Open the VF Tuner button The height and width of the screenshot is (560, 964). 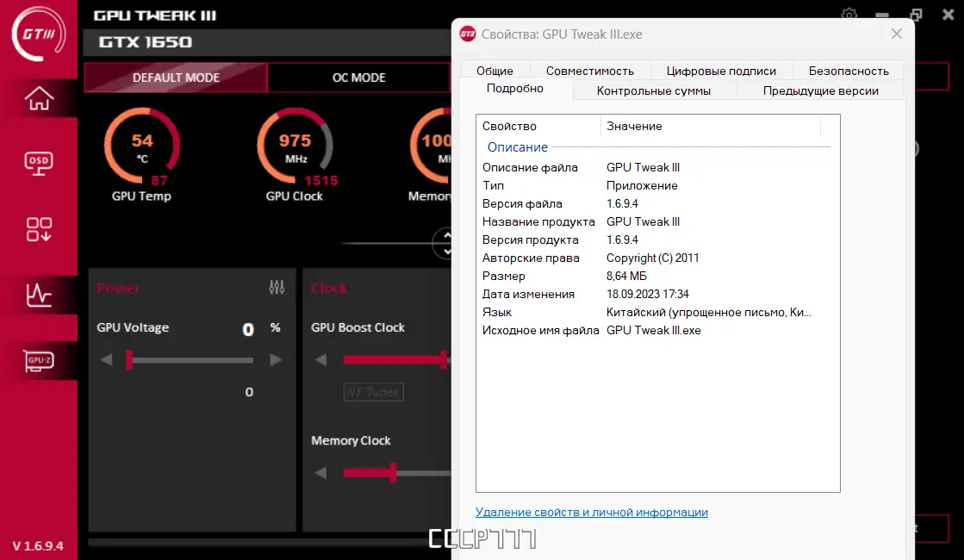tap(373, 392)
